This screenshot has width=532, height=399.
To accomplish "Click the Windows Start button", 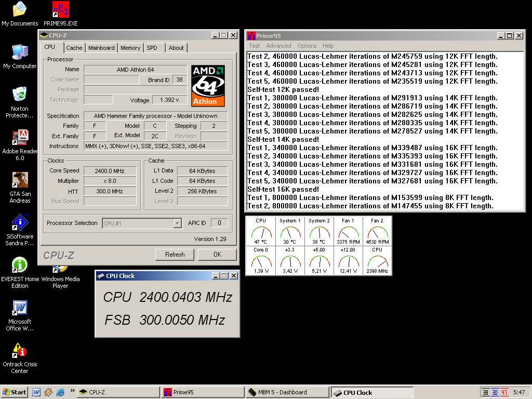I will 15,392.
